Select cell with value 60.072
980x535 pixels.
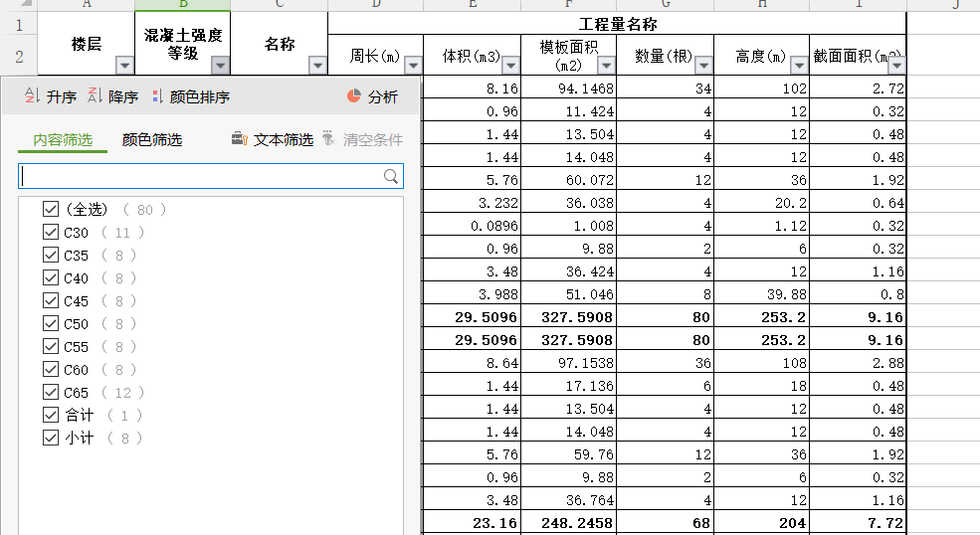(569, 180)
